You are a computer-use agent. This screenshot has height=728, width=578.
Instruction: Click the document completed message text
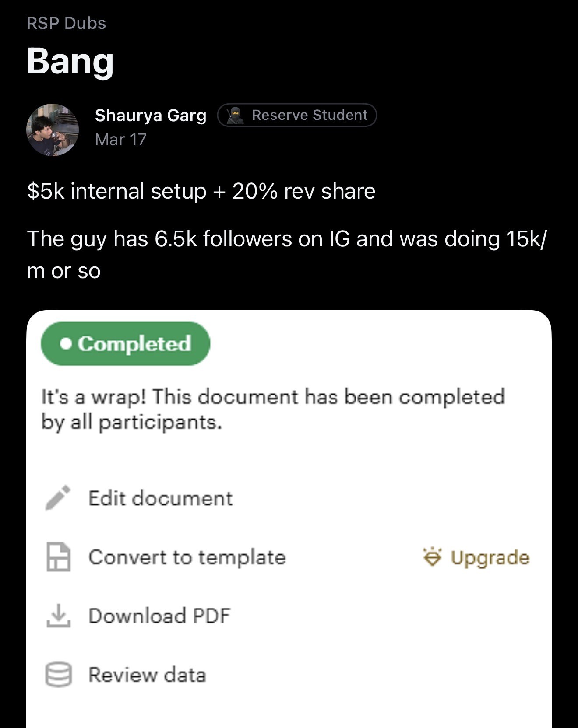click(273, 409)
